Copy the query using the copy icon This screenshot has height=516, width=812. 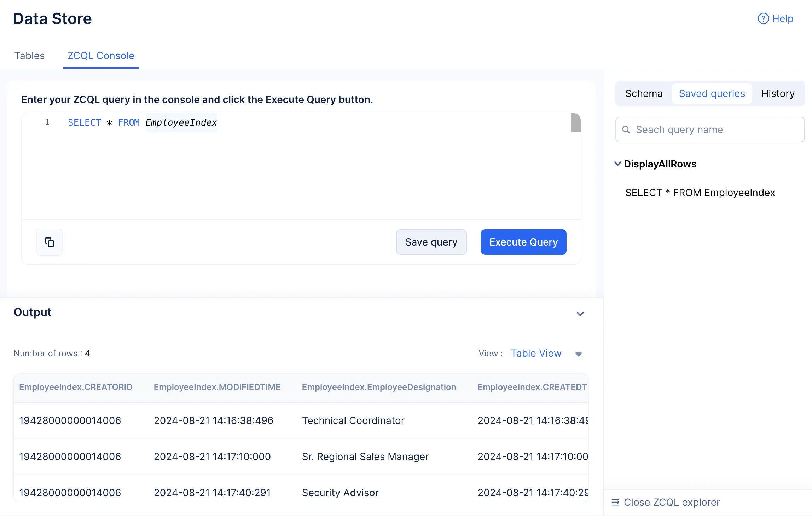click(50, 242)
